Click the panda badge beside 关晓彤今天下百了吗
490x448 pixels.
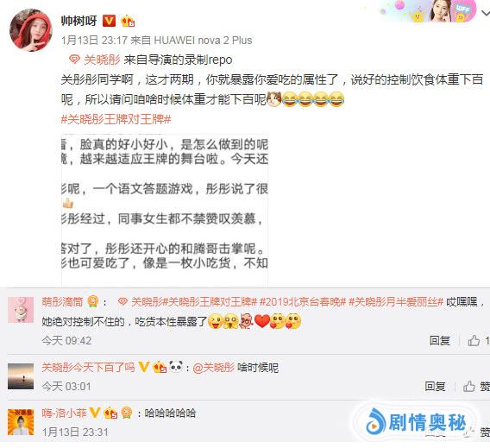[176, 366]
